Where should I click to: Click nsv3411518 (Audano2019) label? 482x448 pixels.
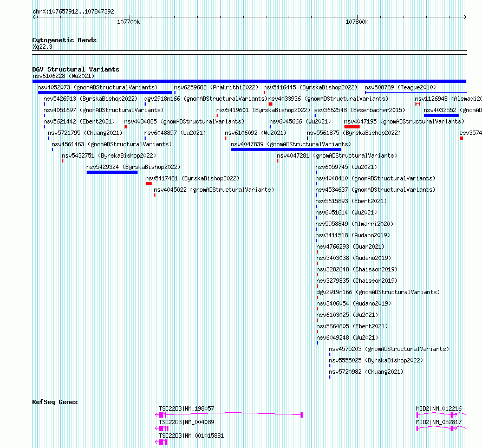(x=353, y=235)
